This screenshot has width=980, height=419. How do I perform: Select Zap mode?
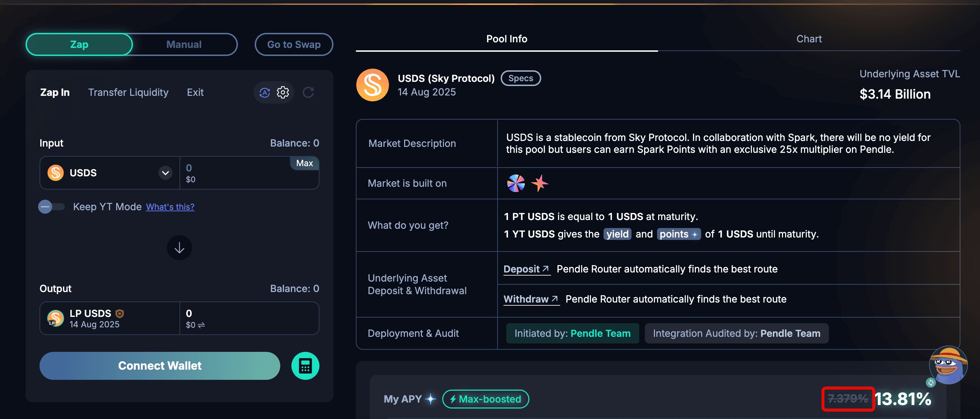point(79,44)
